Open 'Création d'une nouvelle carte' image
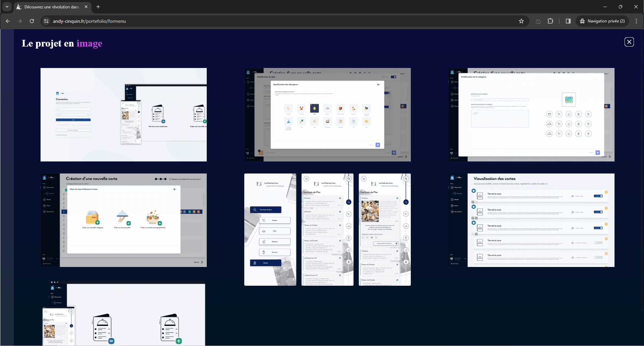 click(123, 220)
